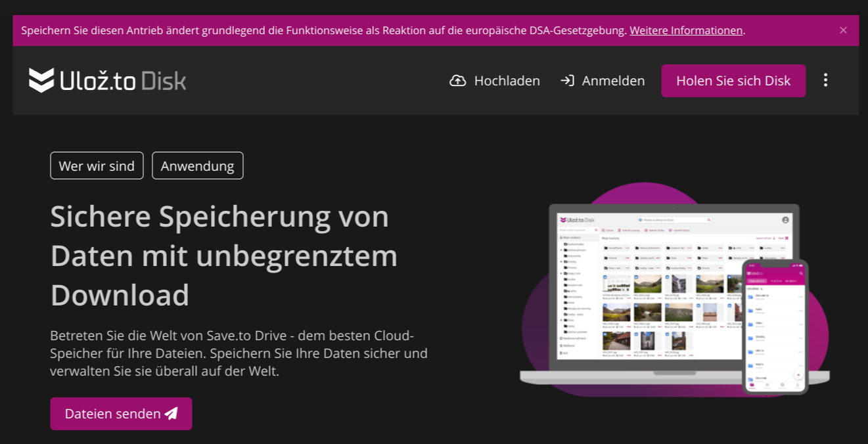Click the cloud upload icon beside Hochladen
This screenshot has height=444, width=868.
point(457,81)
